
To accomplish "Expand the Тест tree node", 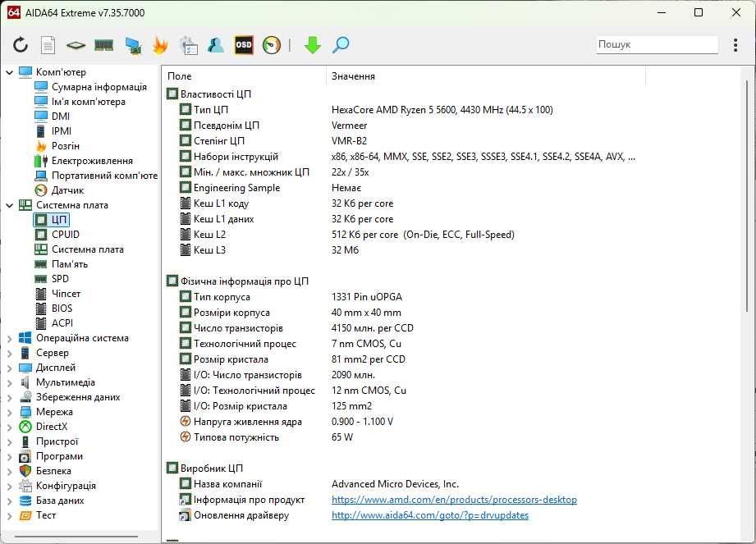I will tap(10, 515).
